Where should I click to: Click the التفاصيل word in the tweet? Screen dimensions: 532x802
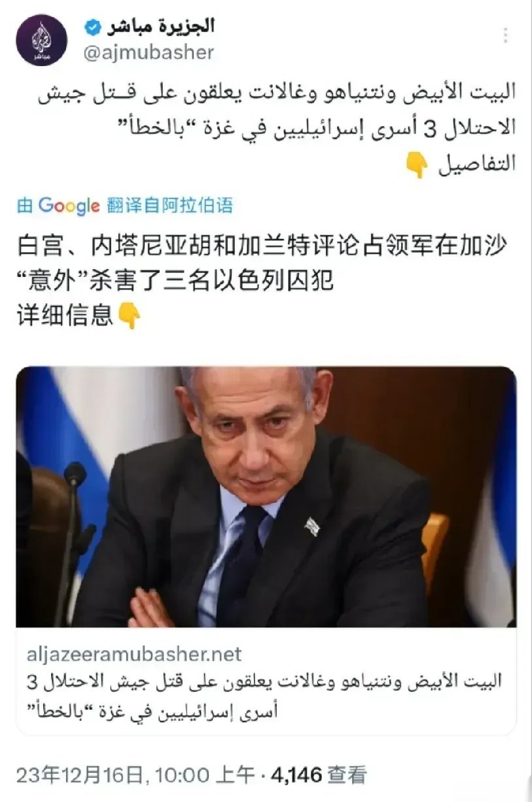point(476,165)
